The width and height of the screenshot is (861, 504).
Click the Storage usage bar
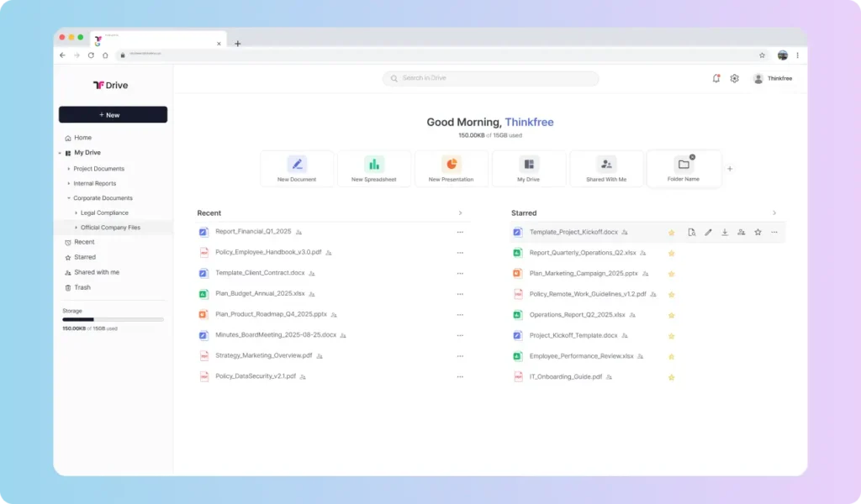[x=114, y=319]
